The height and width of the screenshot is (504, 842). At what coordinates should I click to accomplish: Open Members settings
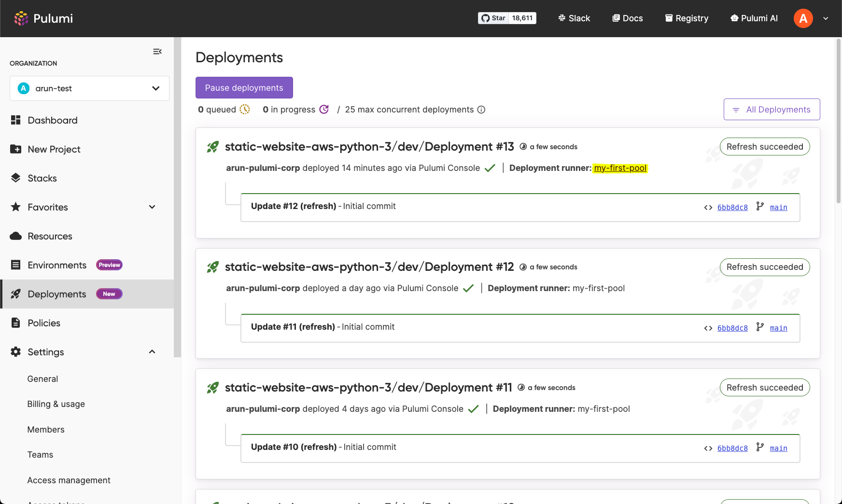(46, 430)
